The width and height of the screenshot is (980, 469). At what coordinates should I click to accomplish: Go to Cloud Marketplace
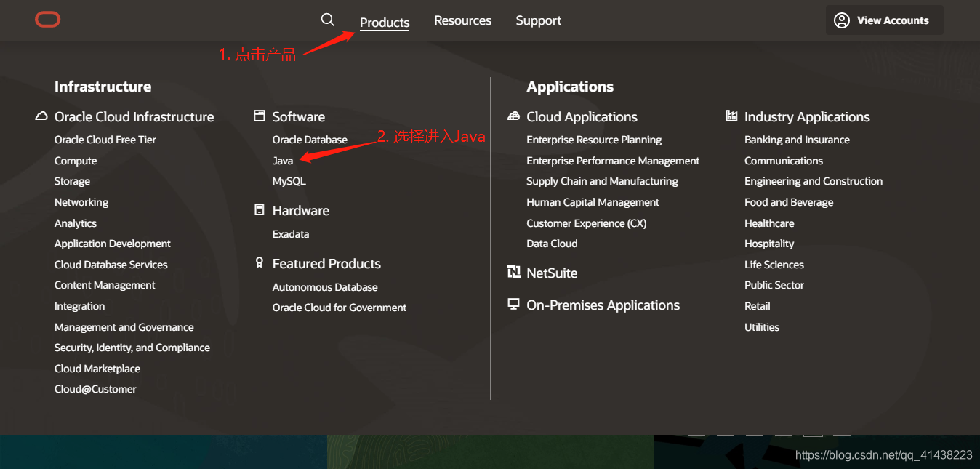tap(97, 369)
